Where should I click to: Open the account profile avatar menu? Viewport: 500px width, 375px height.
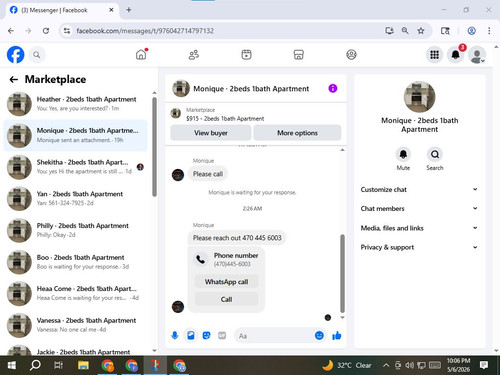point(477,55)
